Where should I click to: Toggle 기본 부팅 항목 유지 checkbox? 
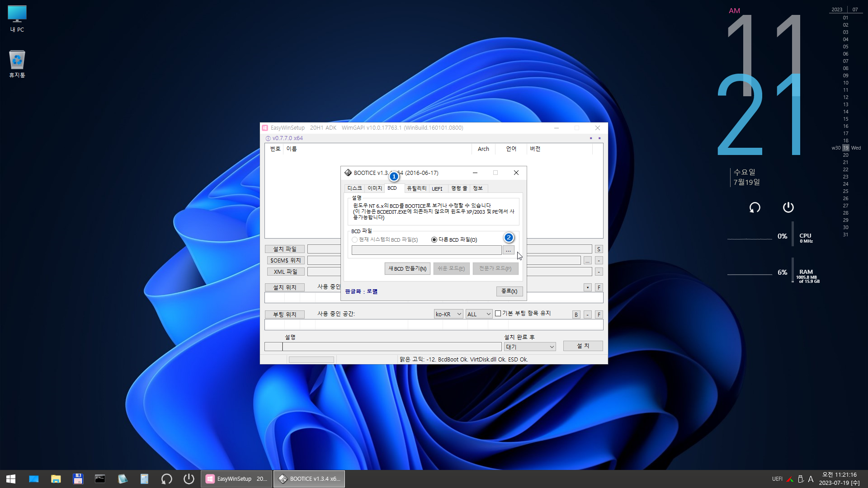pos(498,314)
